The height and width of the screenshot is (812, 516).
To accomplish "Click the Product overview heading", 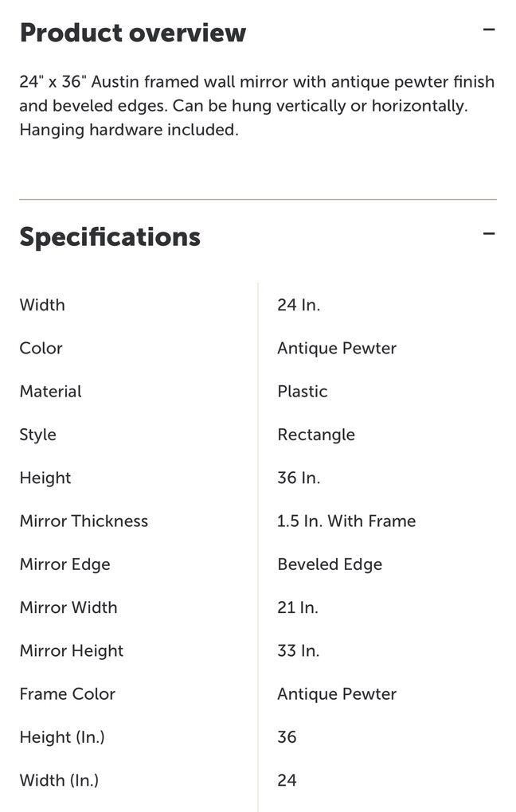I will 133,33.
